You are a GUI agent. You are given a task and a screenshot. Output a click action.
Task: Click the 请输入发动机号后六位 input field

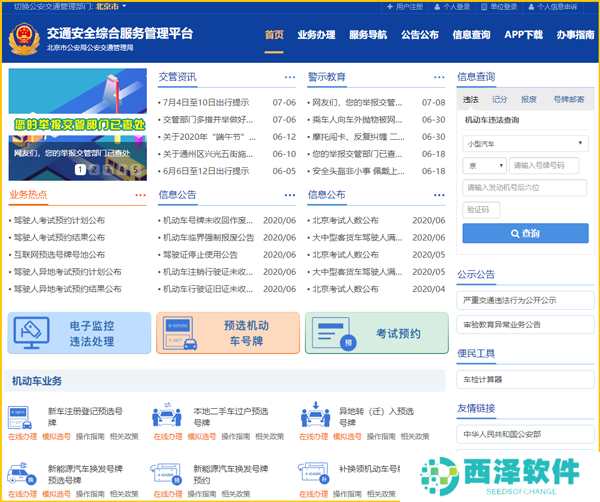pos(525,187)
